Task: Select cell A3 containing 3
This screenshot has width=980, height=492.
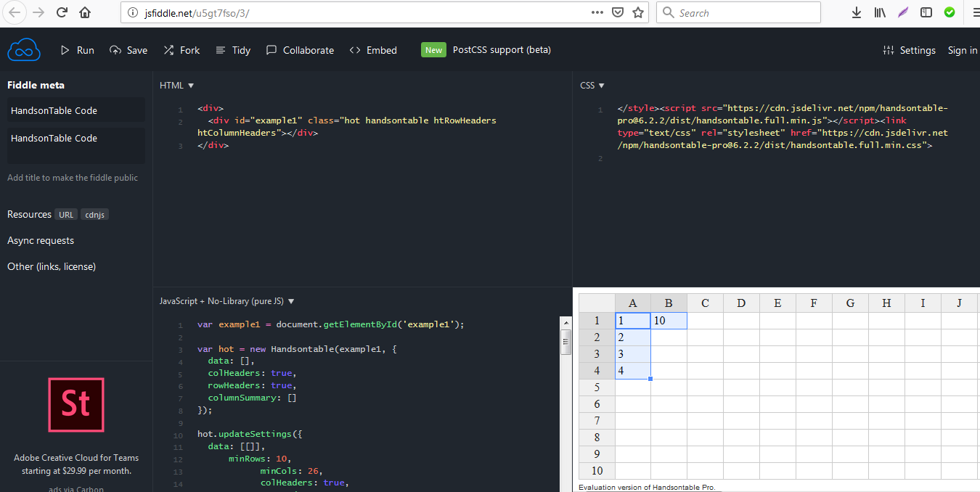Action: click(x=633, y=354)
